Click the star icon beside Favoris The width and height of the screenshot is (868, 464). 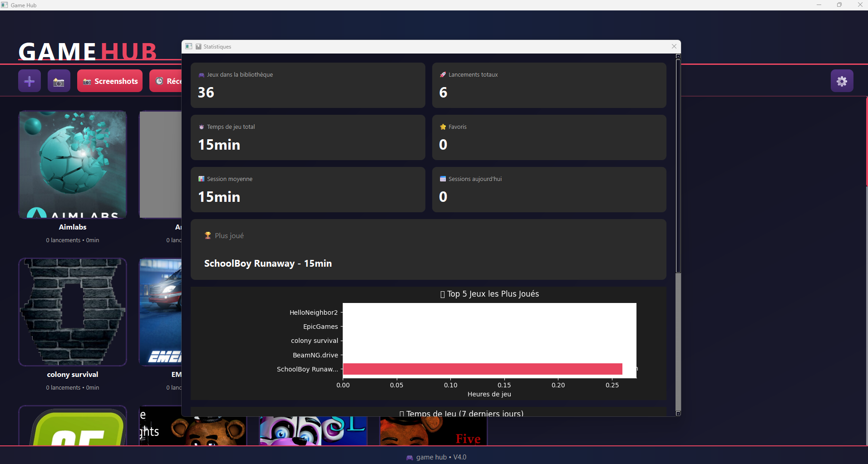coord(443,127)
